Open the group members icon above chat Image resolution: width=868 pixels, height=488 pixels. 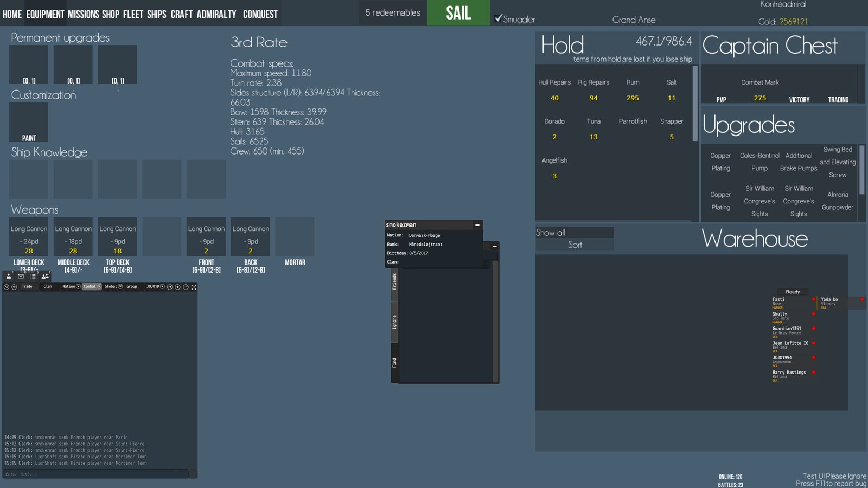click(45, 277)
